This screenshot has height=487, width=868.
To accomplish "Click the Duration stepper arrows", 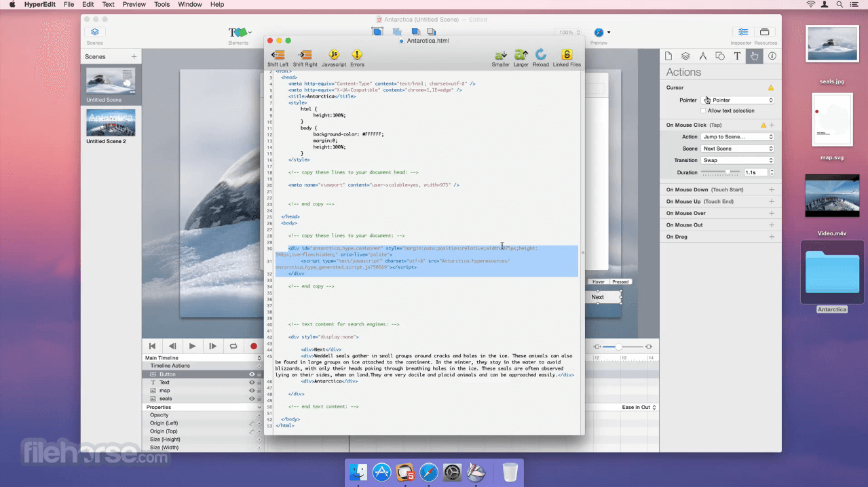I will 772,172.
